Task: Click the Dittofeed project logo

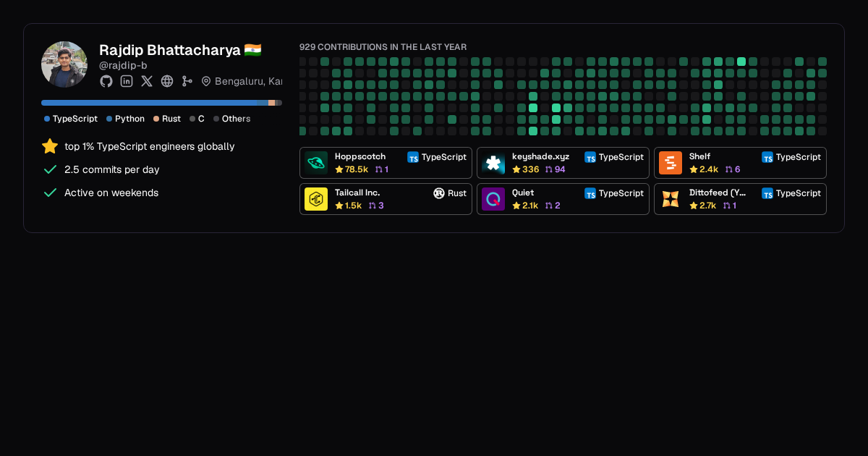Action: click(x=671, y=199)
